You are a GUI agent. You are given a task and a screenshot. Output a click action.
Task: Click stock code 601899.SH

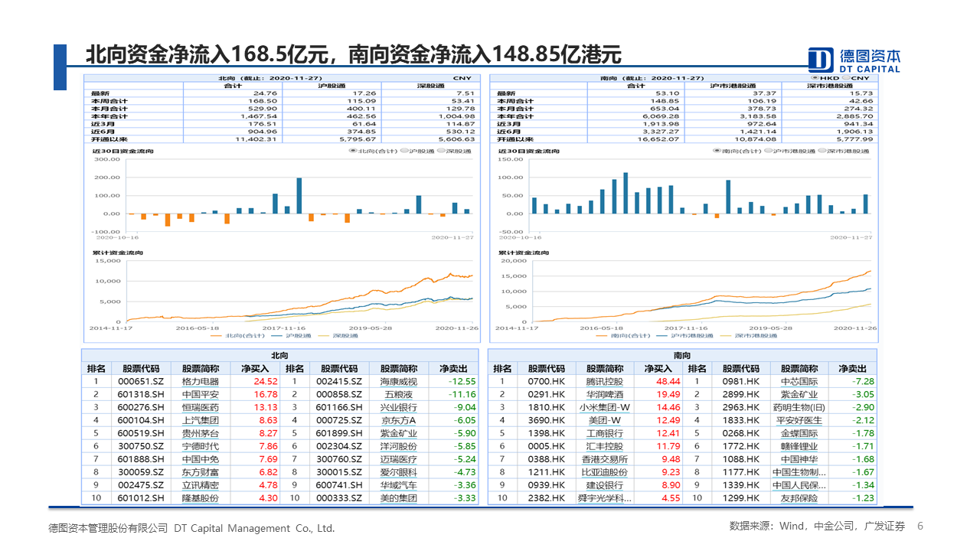pos(339,433)
